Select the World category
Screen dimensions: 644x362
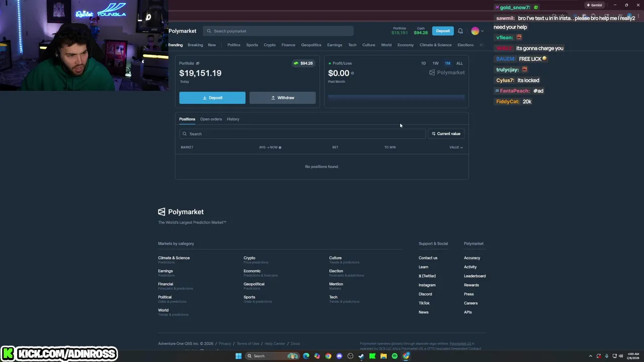pyautogui.click(x=386, y=45)
